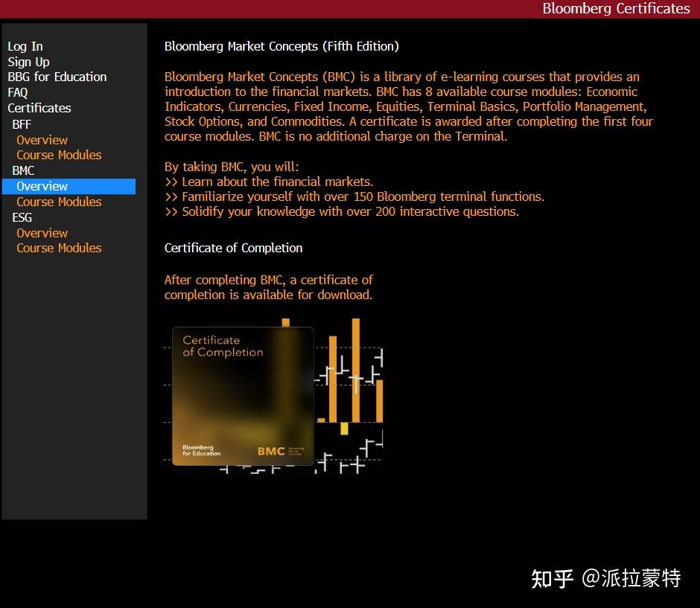Screen dimensions: 700x608
Task: Open the Log In page
Action: (x=25, y=46)
